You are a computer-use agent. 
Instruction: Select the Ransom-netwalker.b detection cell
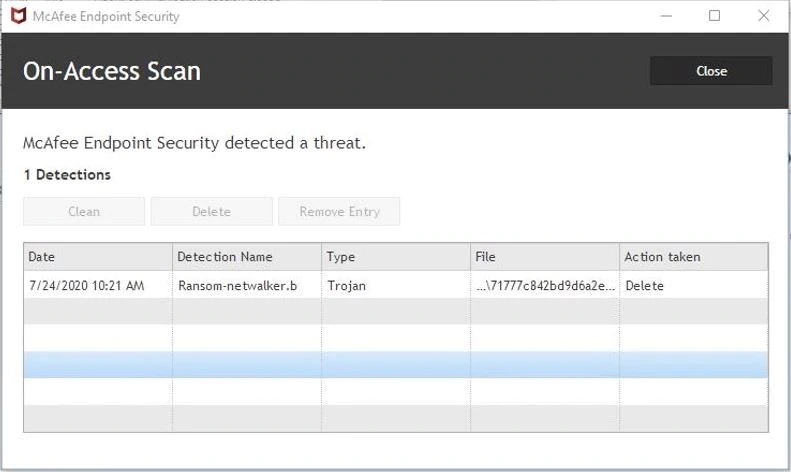pos(247,285)
